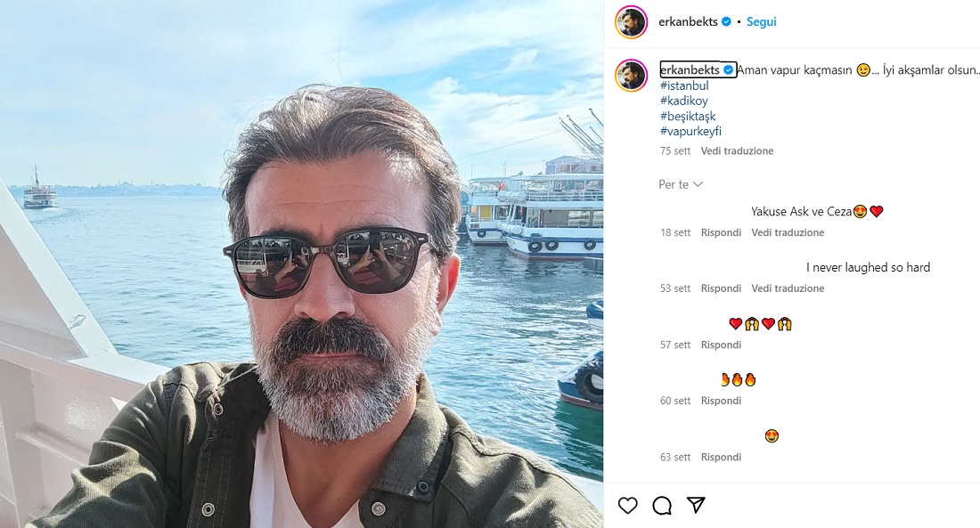
Task: Like the post using the heart icon
Action: tap(628, 504)
